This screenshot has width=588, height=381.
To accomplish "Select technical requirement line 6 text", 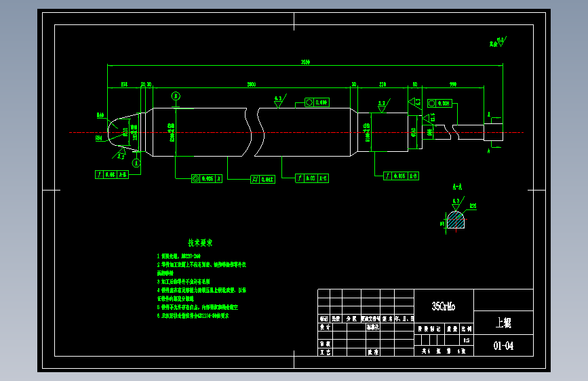I will coord(193,316).
